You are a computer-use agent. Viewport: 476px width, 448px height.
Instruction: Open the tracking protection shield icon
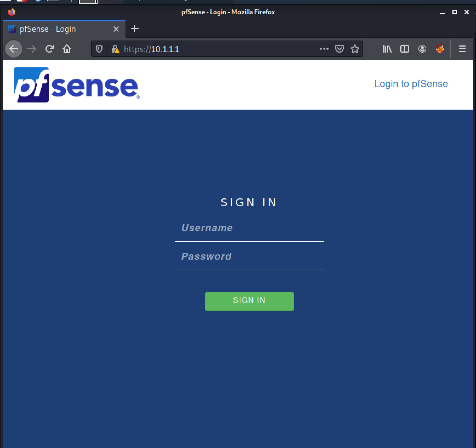(99, 49)
